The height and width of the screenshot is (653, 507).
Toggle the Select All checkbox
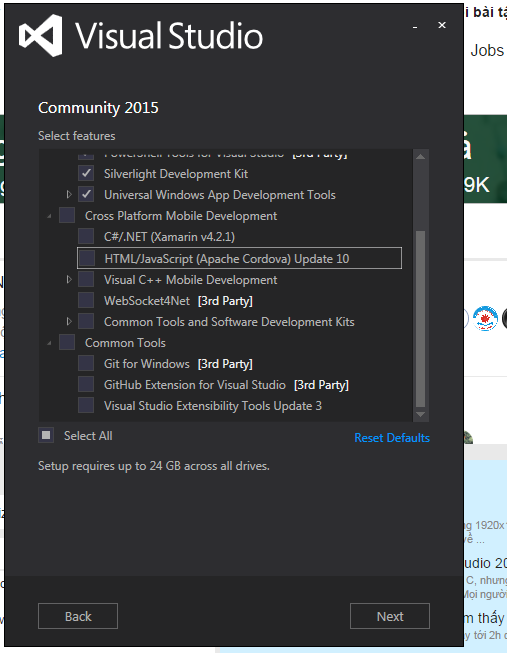point(46,436)
